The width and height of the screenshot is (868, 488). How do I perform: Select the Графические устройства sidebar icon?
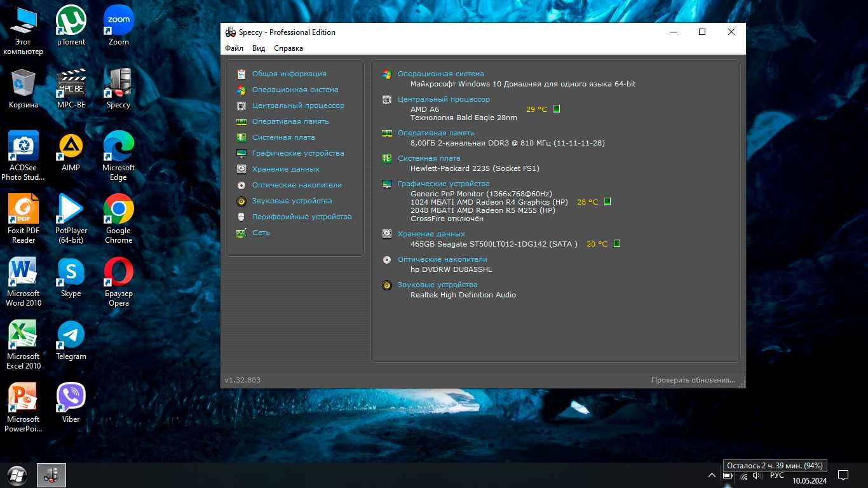(241, 153)
